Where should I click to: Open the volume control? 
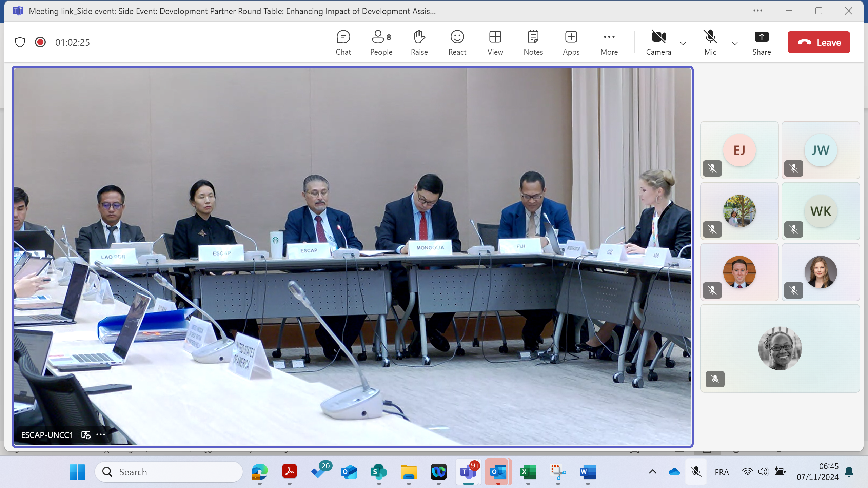tap(763, 472)
